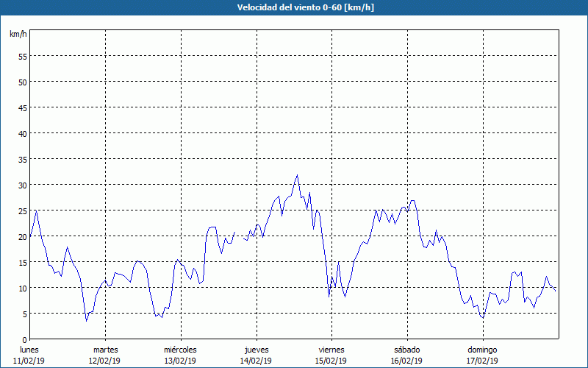Click the 20 value on the y-axis
588x368 pixels.
[x=23, y=236]
